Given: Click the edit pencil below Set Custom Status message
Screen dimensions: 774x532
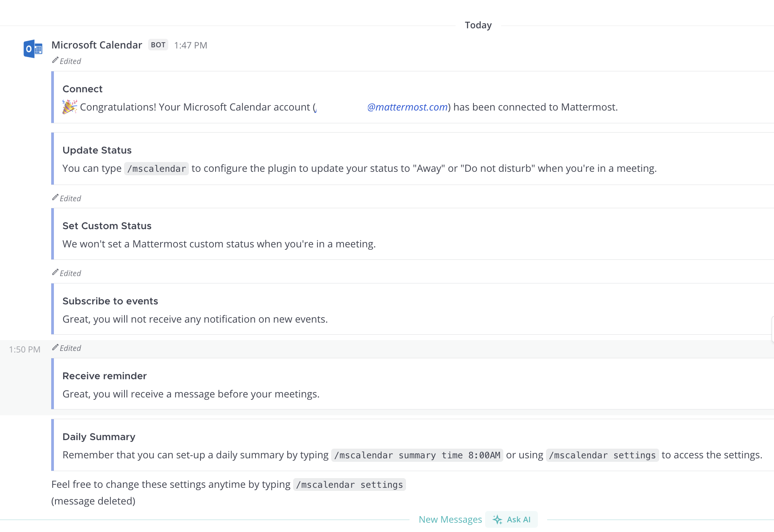Looking at the screenshot, I should [x=55, y=272].
